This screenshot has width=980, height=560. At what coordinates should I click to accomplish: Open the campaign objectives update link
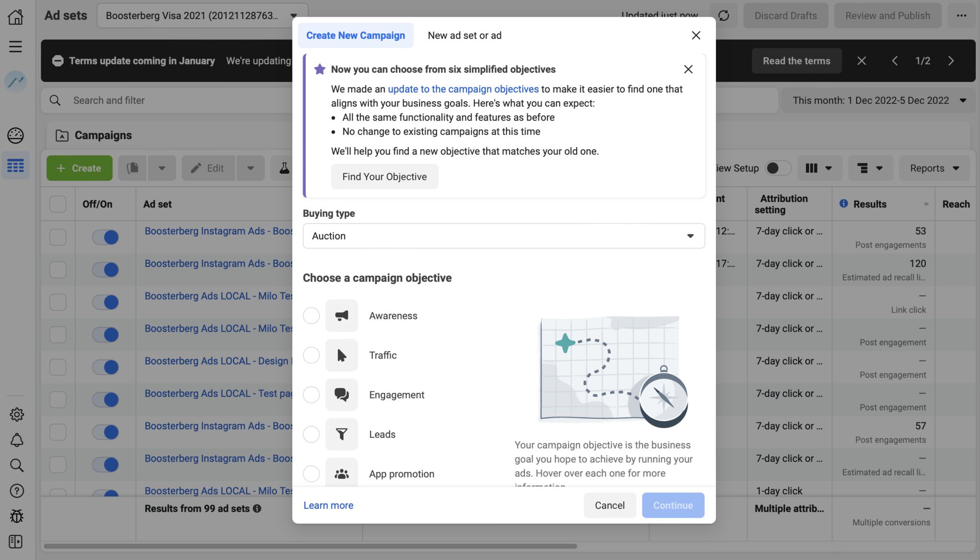(x=463, y=89)
